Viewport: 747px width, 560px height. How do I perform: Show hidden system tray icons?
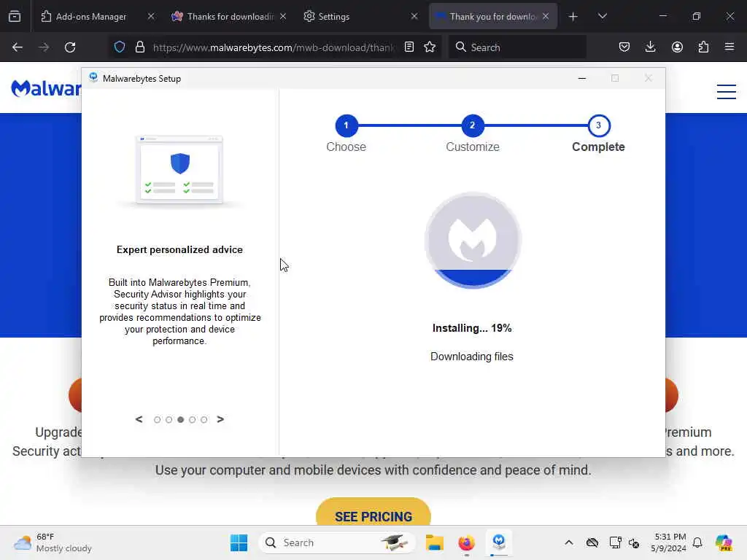click(569, 542)
